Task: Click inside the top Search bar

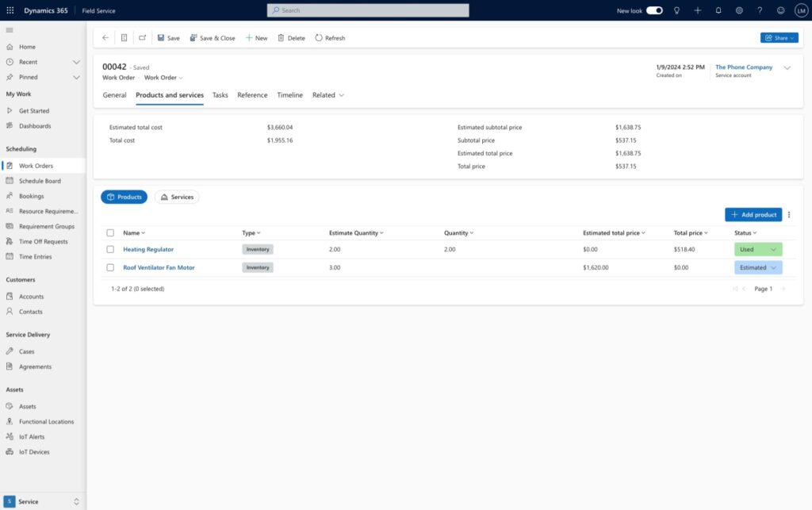Action: point(369,10)
